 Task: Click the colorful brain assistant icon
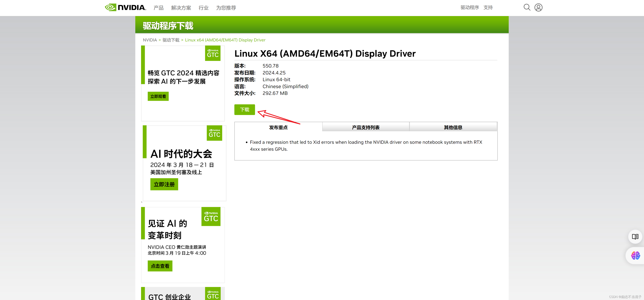(x=635, y=256)
